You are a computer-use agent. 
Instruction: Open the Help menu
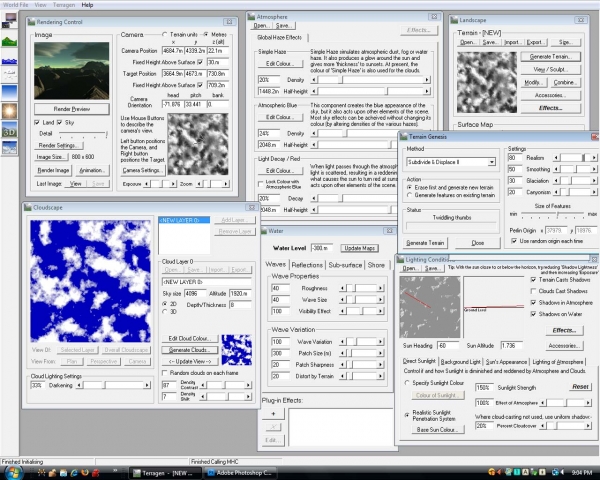coord(87,5)
